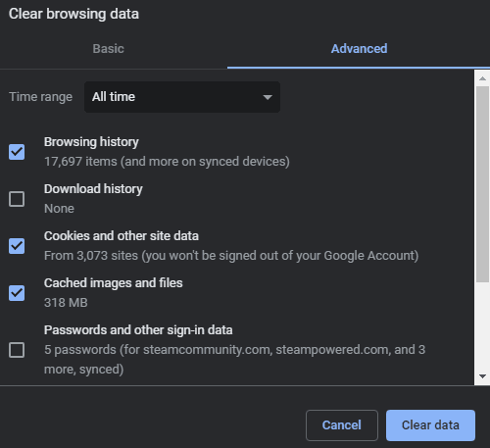The image size is (490, 448).
Task: Select the Advanced tab
Action: point(359,49)
